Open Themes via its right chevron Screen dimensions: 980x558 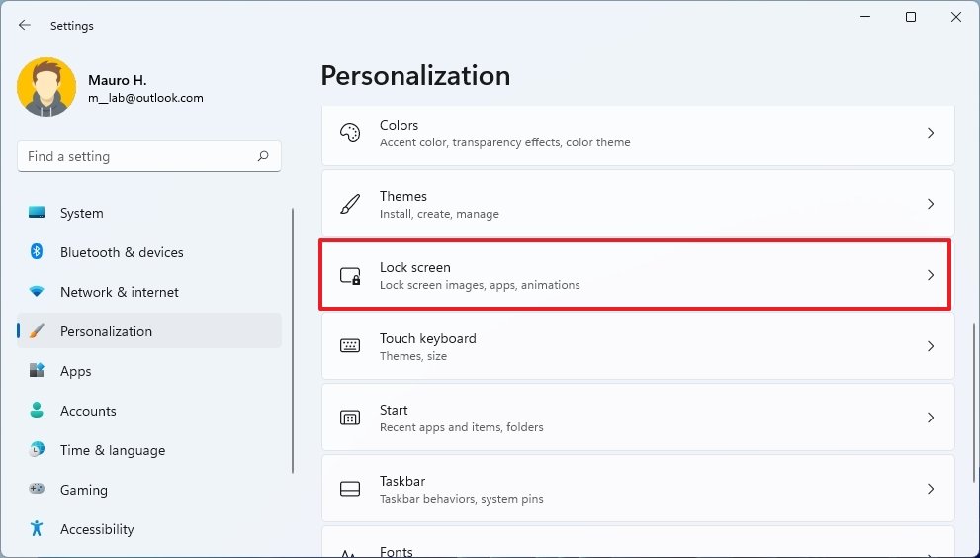click(x=930, y=204)
